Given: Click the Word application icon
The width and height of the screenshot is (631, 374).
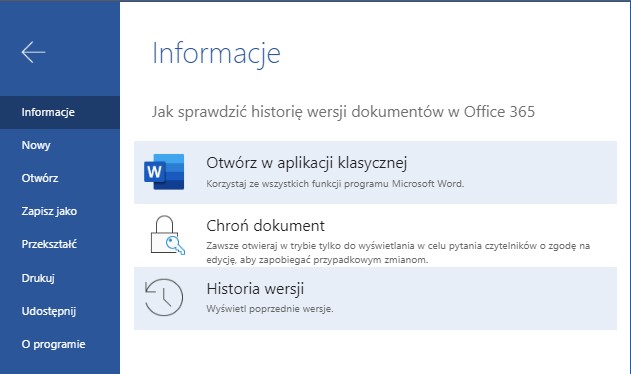Looking at the screenshot, I should (164, 172).
